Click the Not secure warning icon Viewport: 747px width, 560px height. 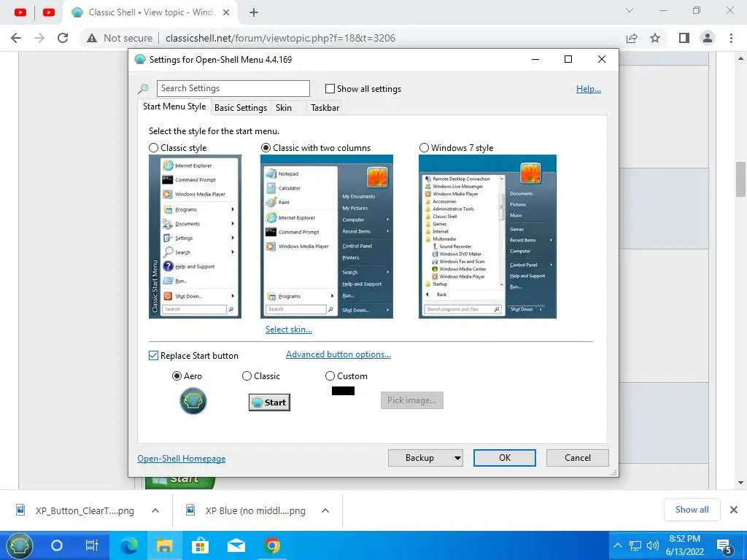(x=92, y=38)
